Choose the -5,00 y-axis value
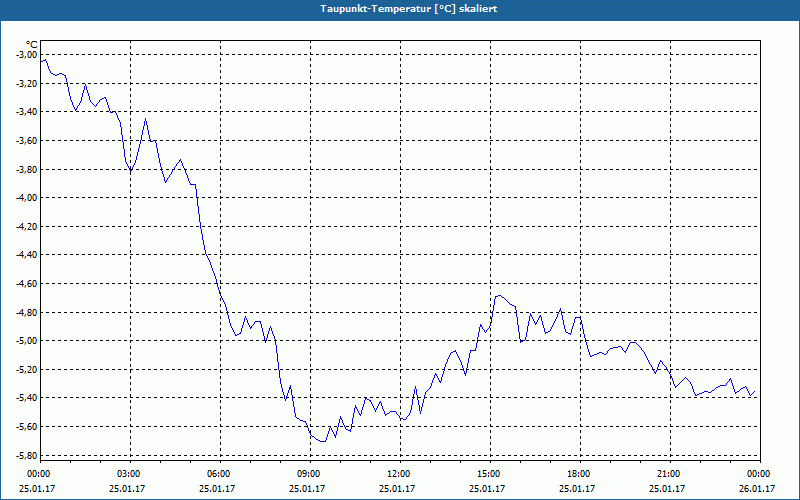 25,341
